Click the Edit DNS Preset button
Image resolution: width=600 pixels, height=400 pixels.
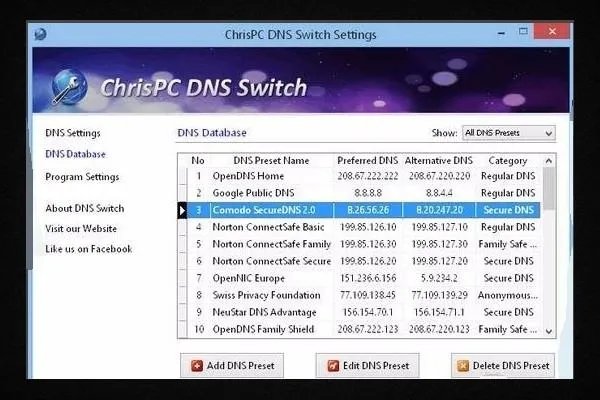point(367,366)
